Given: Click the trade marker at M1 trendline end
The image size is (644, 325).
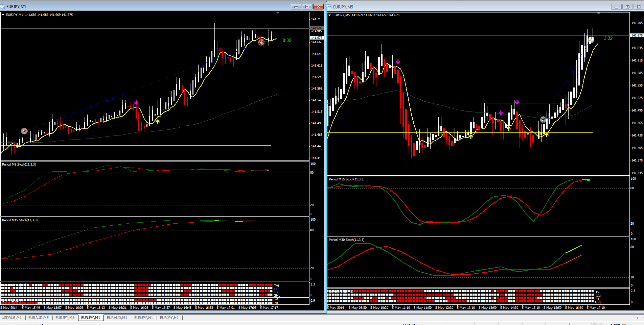Looking at the screenshot, I should point(261,42).
